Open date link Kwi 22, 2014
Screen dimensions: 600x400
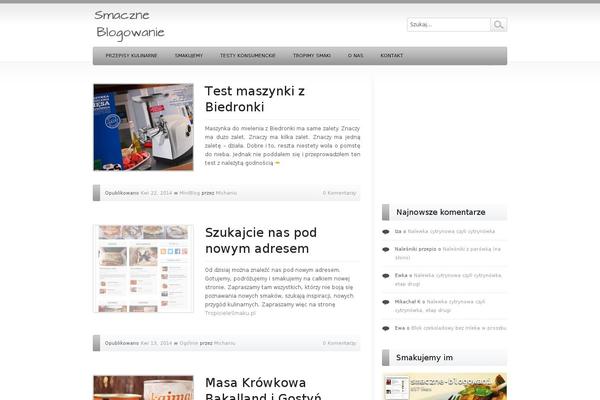pos(156,193)
